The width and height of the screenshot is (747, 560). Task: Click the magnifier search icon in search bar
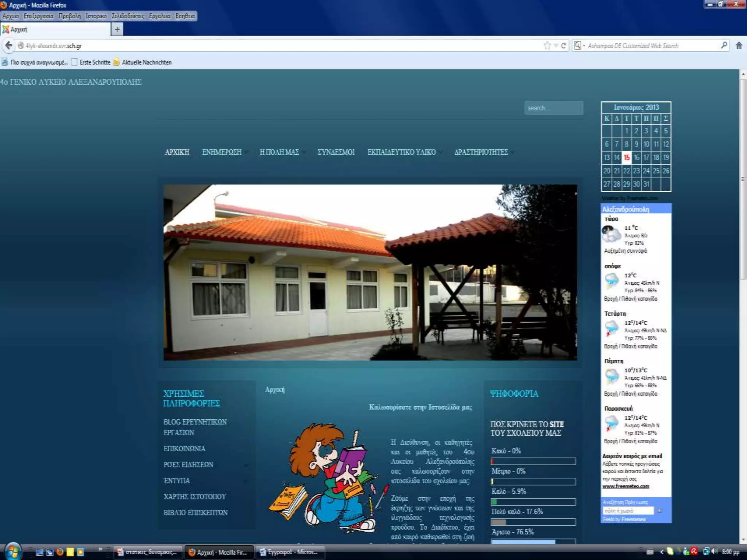coord(724,45)
